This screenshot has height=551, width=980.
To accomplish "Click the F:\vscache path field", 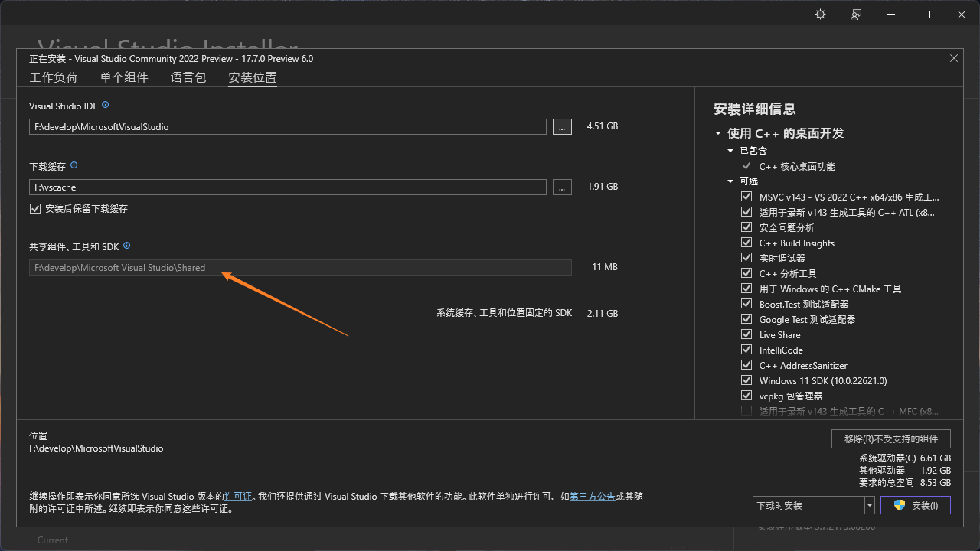I will [288, 187].
